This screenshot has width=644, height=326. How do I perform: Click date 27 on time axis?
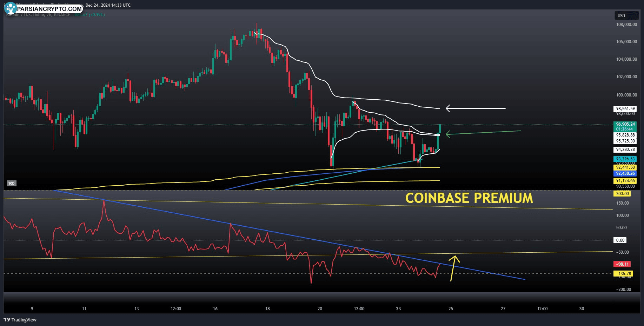point(503,309)
